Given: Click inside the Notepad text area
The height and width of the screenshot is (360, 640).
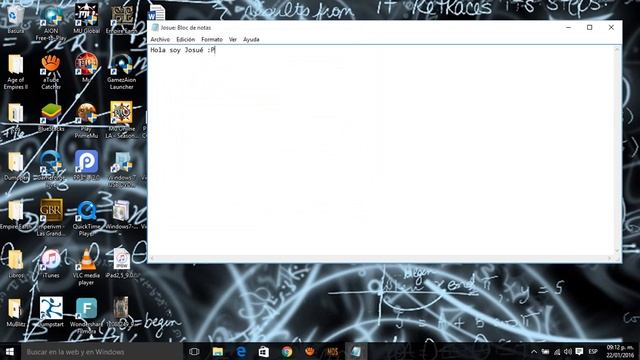Looking at the screenshot, I should (382, 151).
